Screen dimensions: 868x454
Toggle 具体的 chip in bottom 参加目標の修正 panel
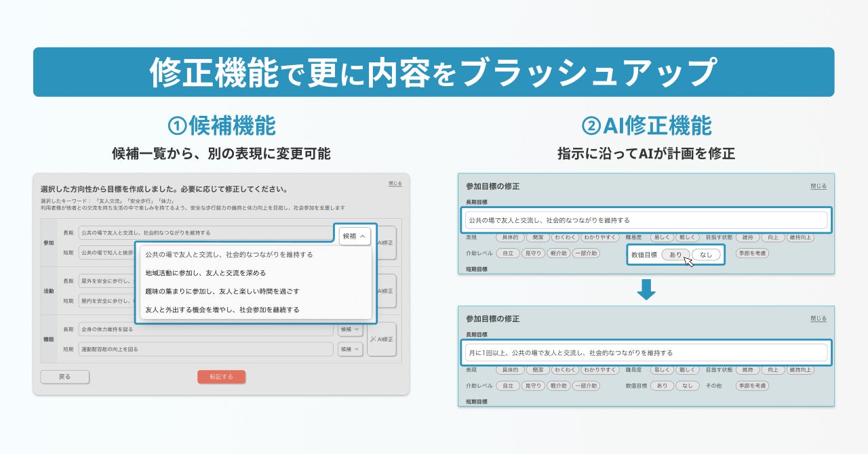click(511, 370)
